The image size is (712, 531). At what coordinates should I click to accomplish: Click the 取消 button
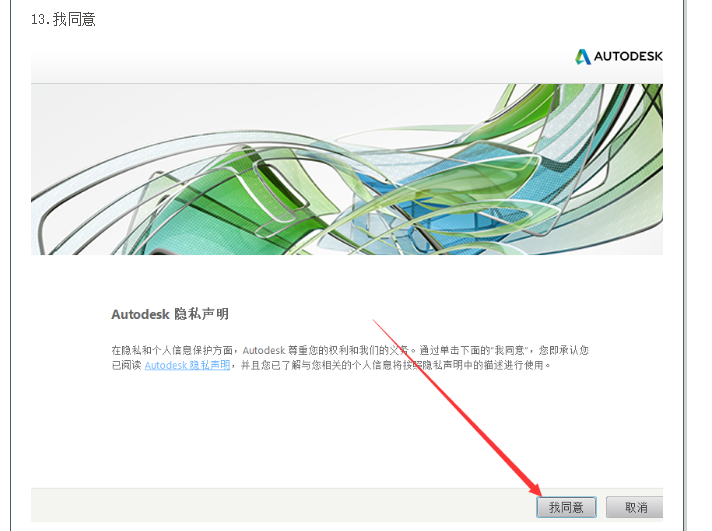click(x=635, y=507)
